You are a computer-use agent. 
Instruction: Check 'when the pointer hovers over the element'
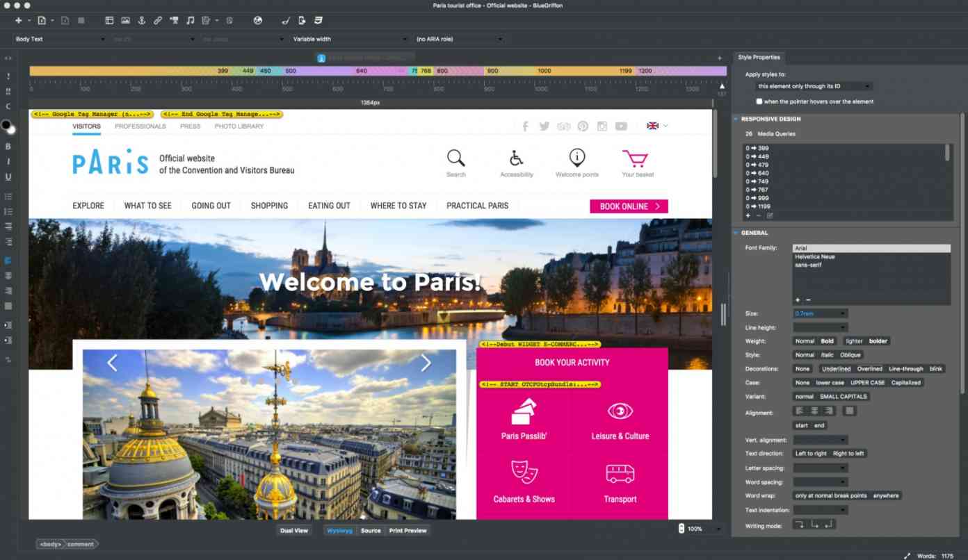[759, 101]
